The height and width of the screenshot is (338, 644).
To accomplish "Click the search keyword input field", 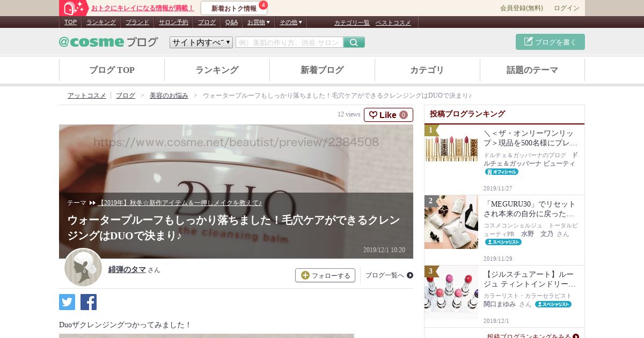I will [289, 42].
